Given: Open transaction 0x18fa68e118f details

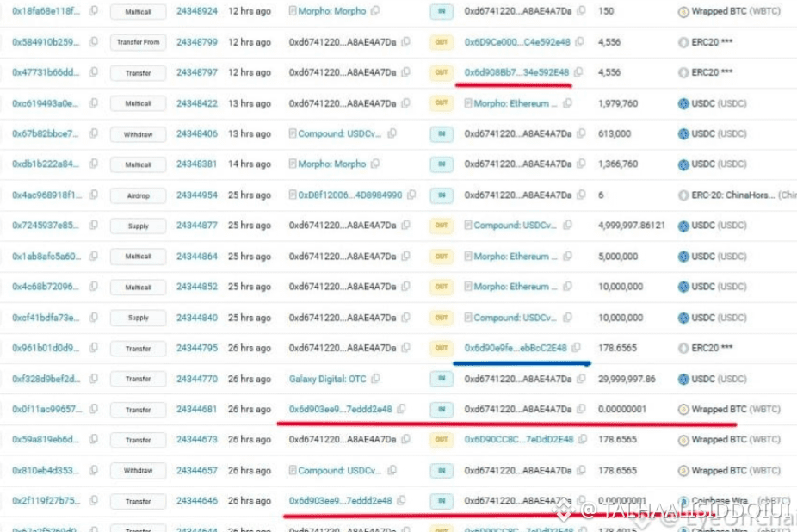Looking at the screenshot, I should click(x=46, y=10).
